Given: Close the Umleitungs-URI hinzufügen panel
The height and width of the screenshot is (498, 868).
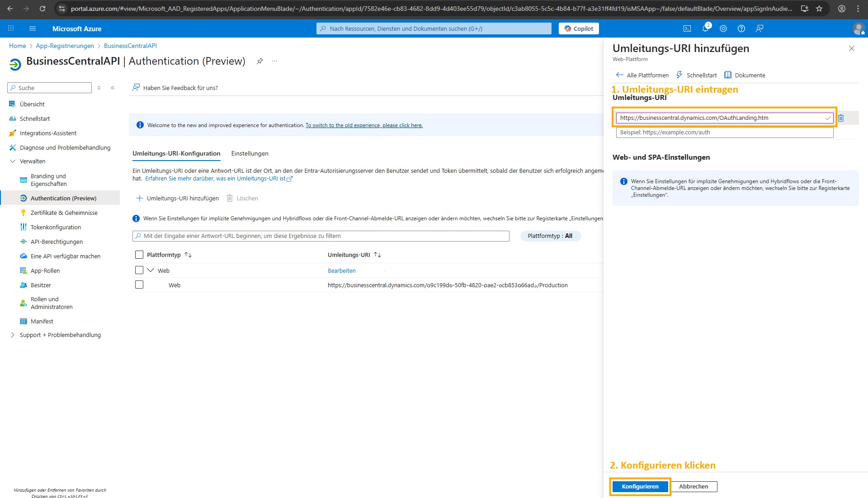Looking at the screenshot, I should (852, 48).
